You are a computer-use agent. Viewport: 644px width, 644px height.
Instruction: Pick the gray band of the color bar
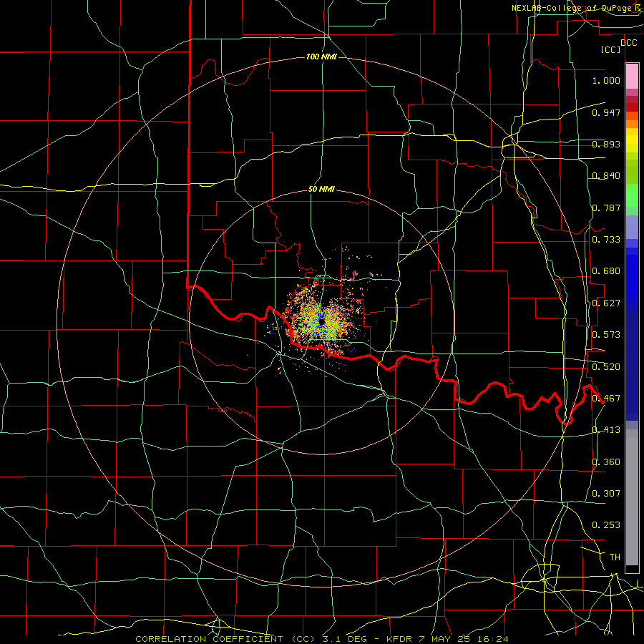coord(632,497)
